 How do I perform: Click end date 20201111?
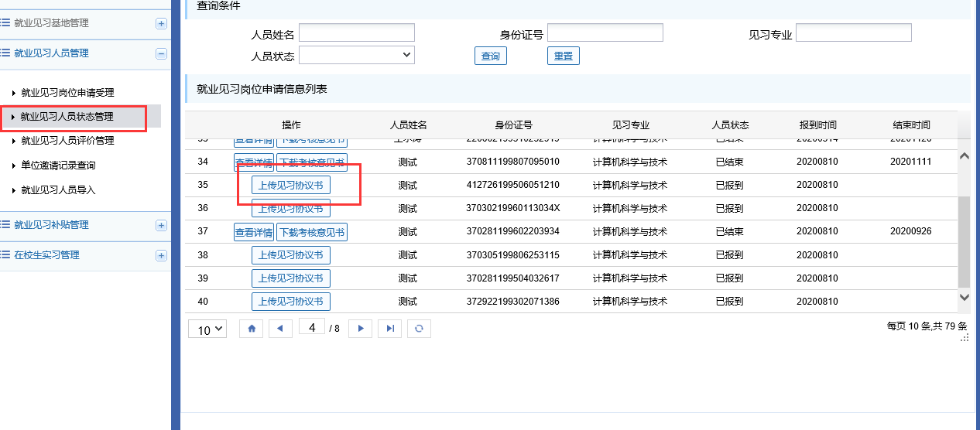(911, 162)
